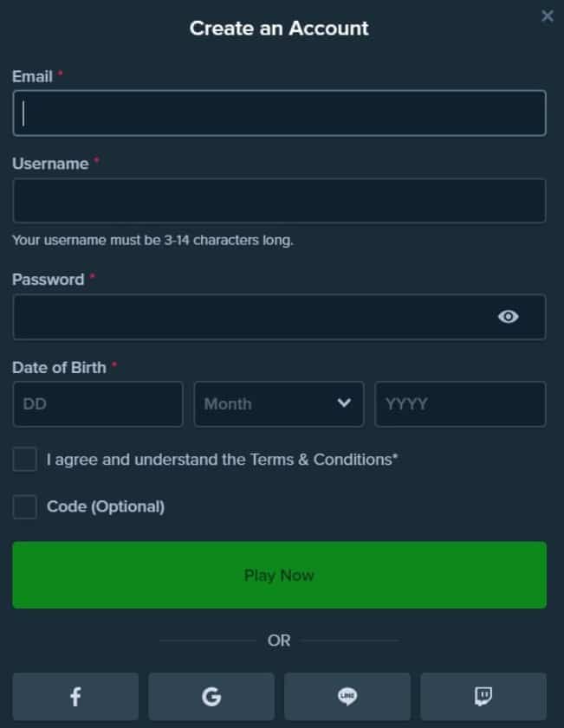Expand birth month list via chevron arrow
564x728 pixels.
[344, 403]
